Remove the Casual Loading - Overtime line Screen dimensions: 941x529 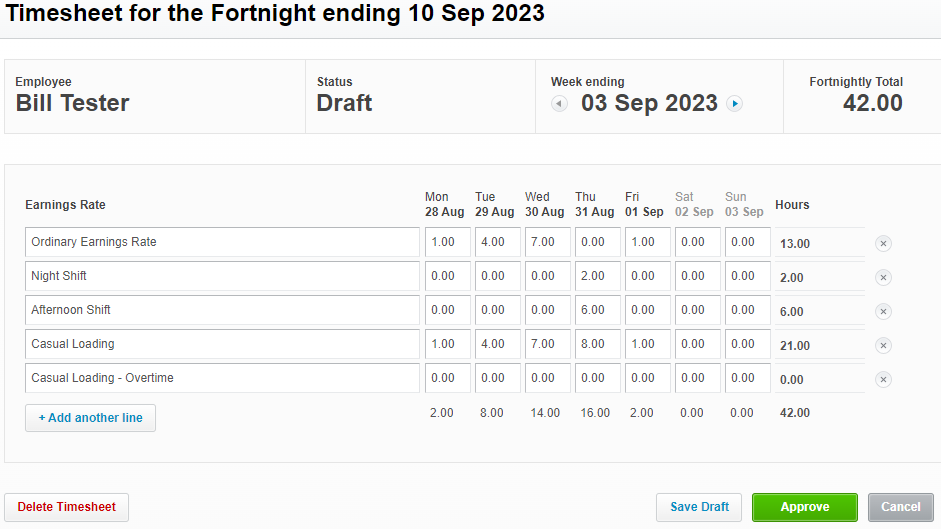tap(883, 379)
